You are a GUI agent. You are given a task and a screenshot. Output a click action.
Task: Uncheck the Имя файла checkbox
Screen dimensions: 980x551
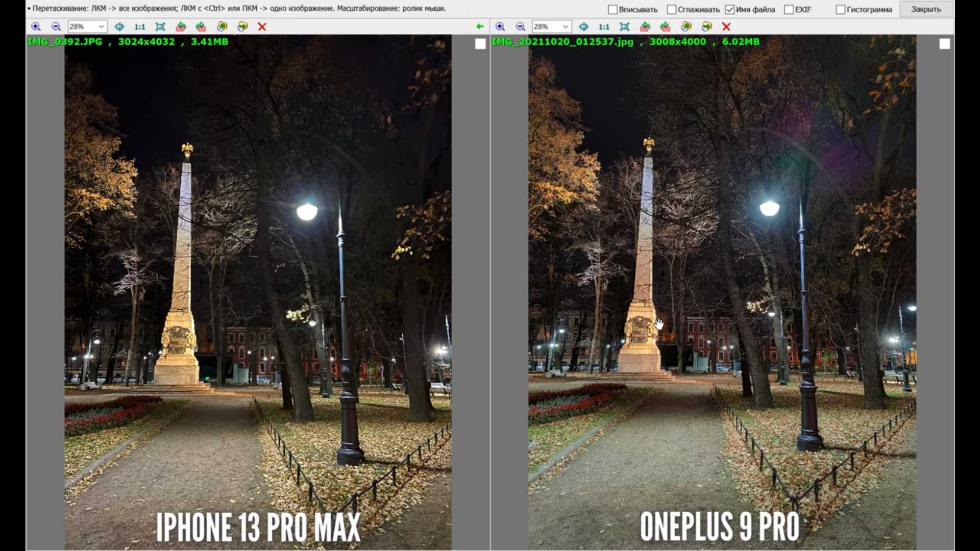(x=730, y=10)
